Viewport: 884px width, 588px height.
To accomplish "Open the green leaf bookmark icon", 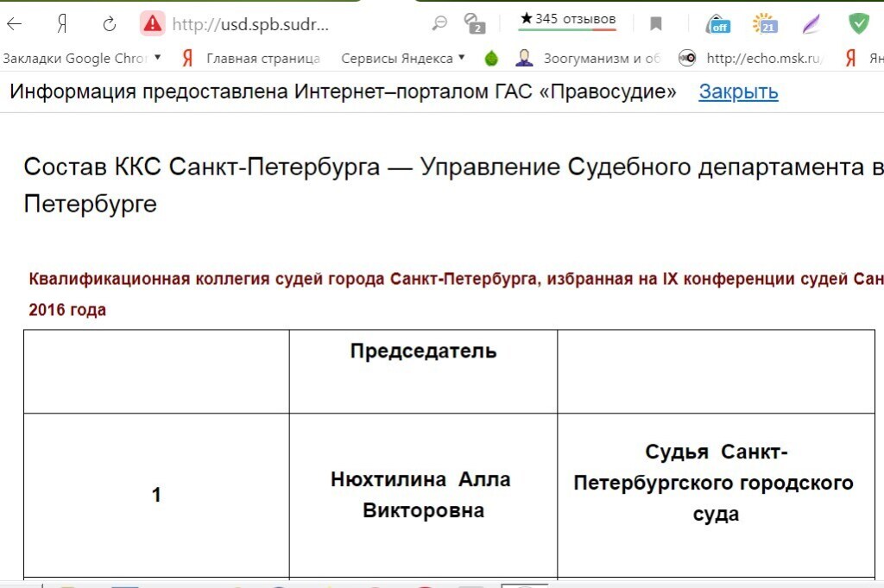I will click(491, 59).
